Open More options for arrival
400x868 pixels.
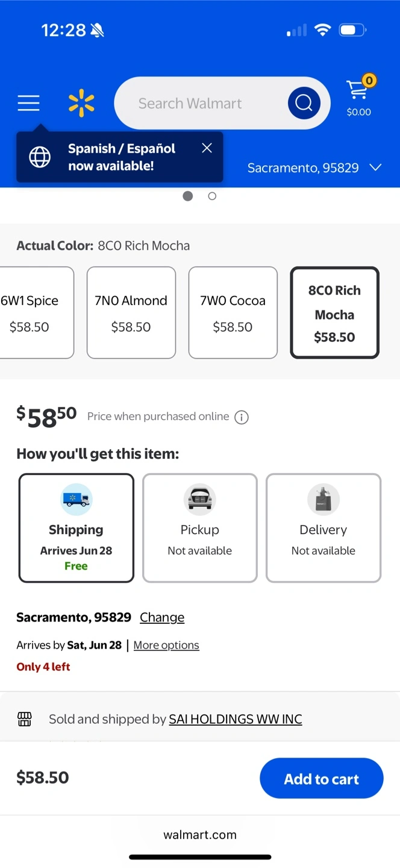click(166, 645)
